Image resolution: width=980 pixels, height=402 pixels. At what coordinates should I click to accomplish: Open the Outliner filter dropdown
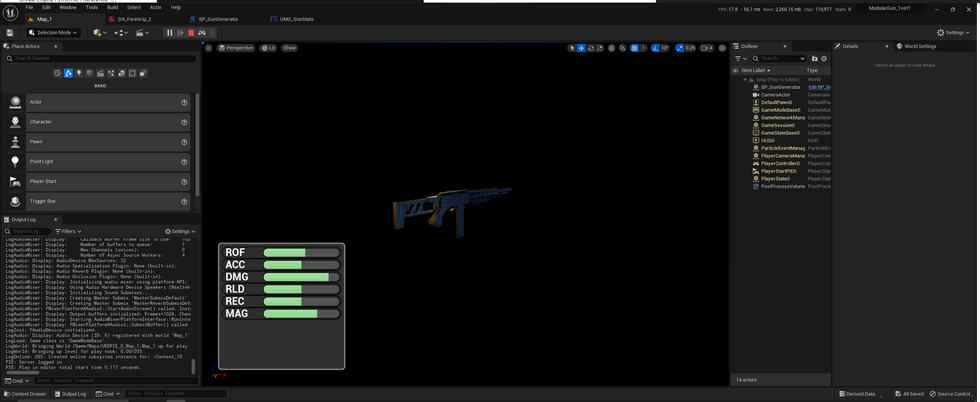click(739, 58)
